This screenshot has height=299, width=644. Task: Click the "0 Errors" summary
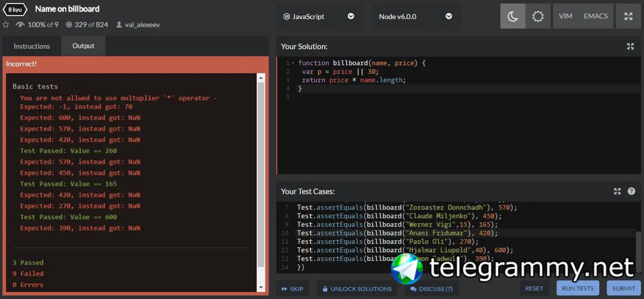(x=28, y=285)
